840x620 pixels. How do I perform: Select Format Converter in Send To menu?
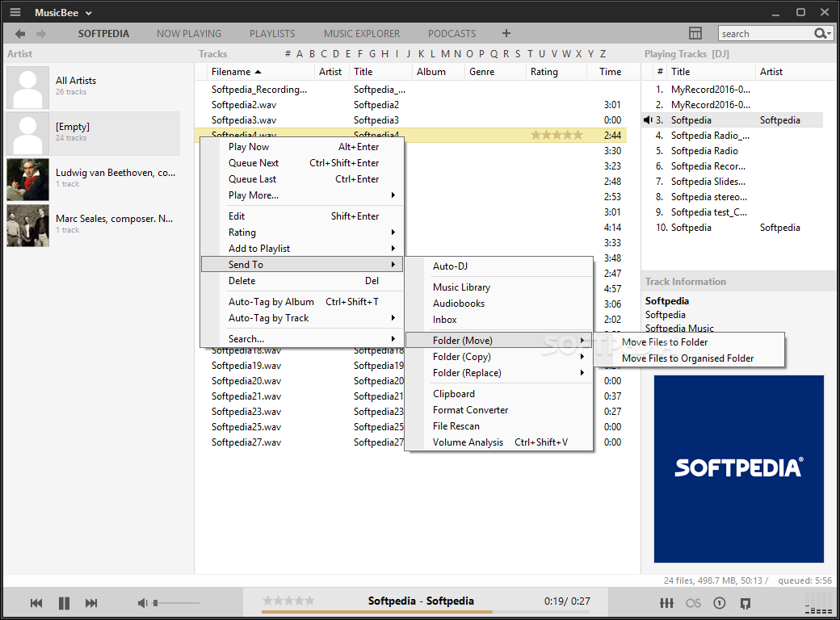[x=470, y=410]
